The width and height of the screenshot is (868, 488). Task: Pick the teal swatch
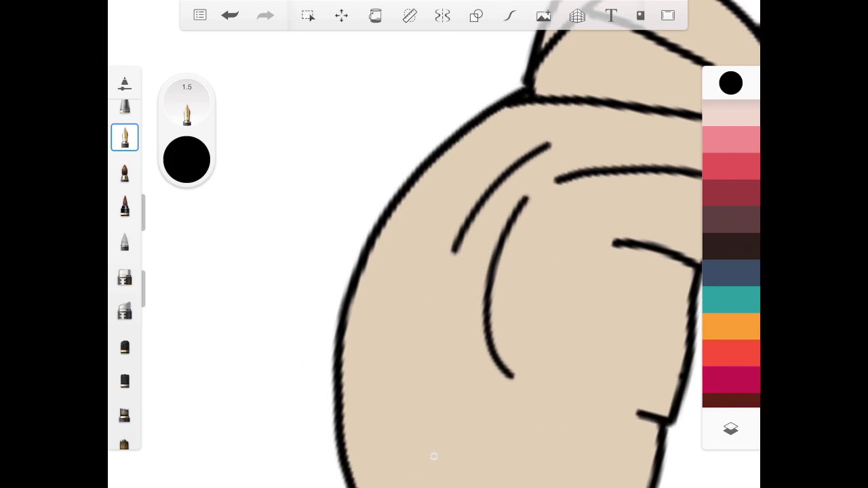731,300
